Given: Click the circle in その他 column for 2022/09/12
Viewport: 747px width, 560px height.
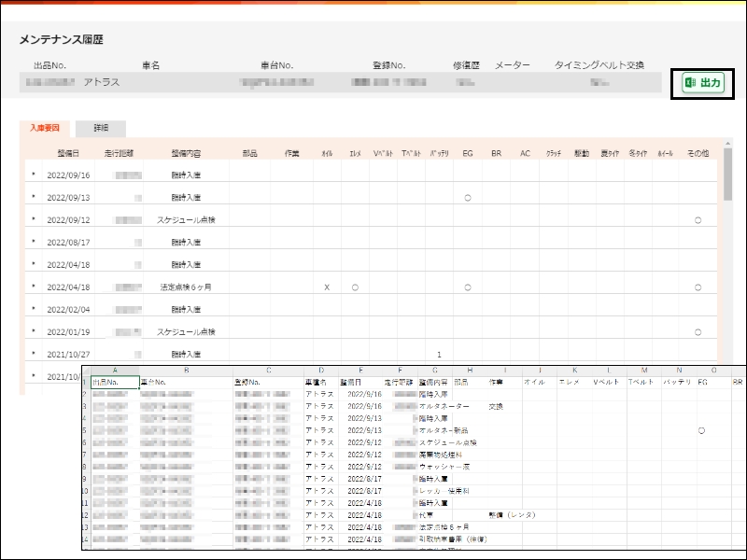Looking at the screenshot, I should (x=698, y=219).
